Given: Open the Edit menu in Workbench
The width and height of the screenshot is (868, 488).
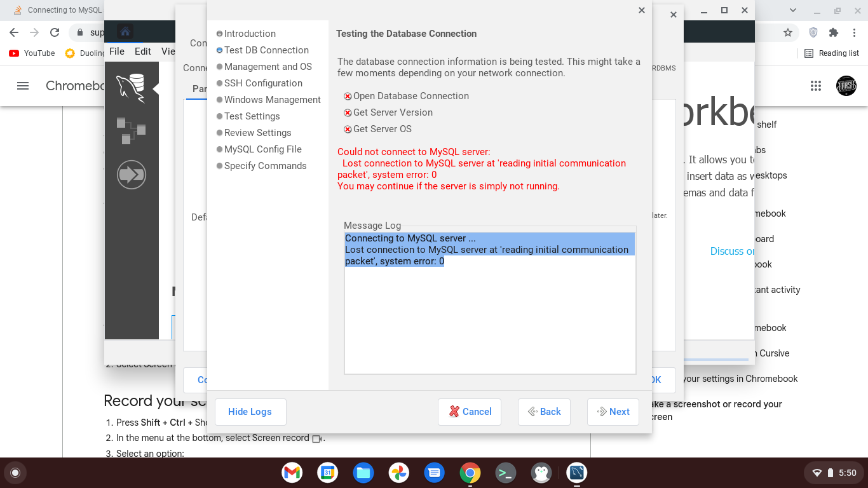Looking at the screenshot, I should pyautogui.click(x=143, y=51).
